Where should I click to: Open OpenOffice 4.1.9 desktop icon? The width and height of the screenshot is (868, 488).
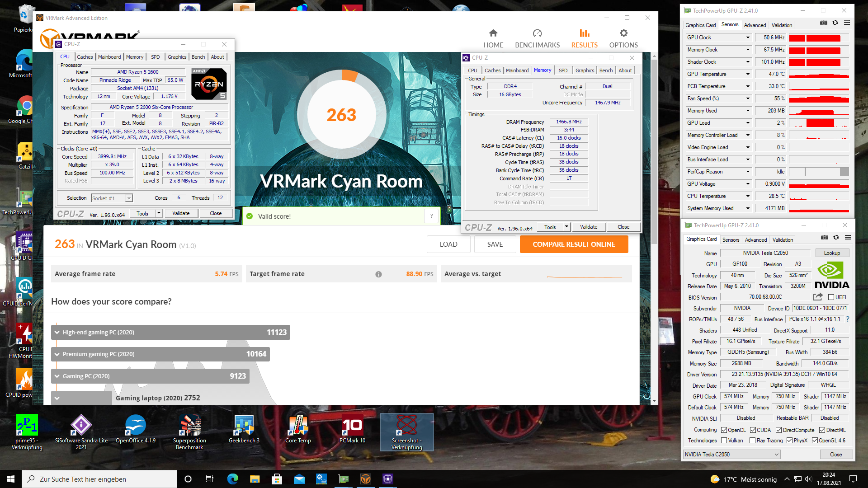pyautogui.click(x=136, y=429)
